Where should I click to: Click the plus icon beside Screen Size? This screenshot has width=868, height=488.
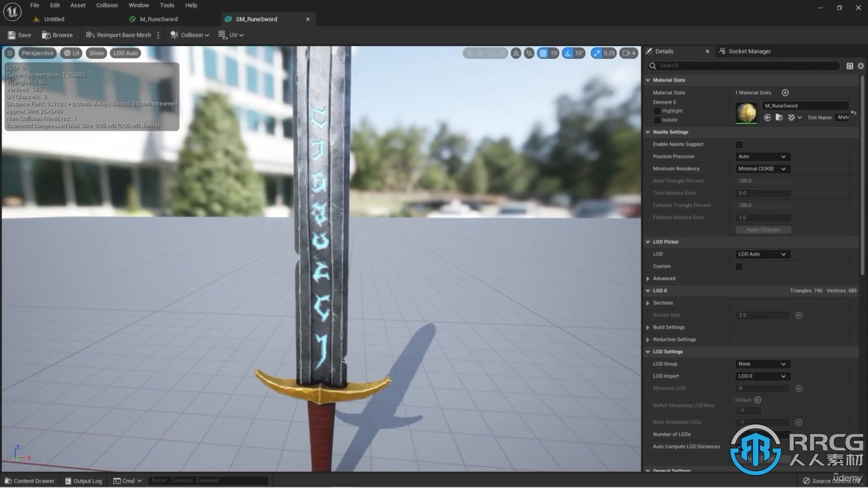click(x=799, y=315)
